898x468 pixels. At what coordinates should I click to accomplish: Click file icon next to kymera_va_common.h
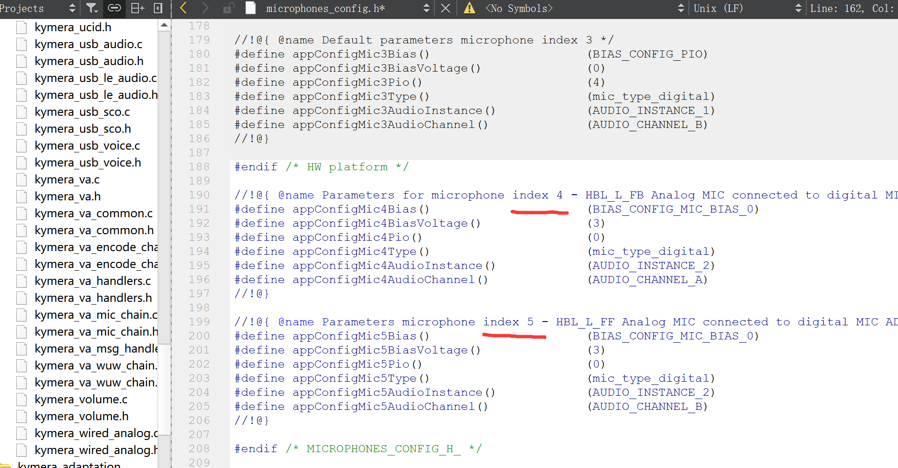[22, 230]
